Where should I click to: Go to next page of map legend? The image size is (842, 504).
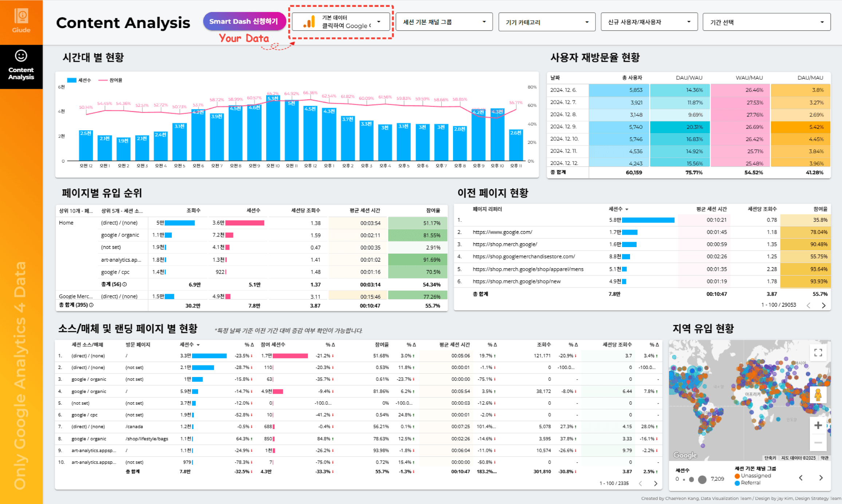pyautogui.click(x=821, y=478)
